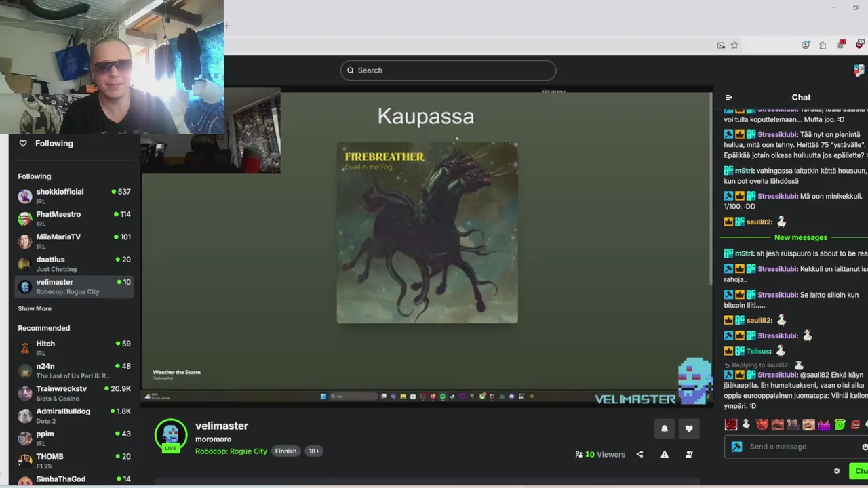Click the 18+ tag

pos(314,451)
